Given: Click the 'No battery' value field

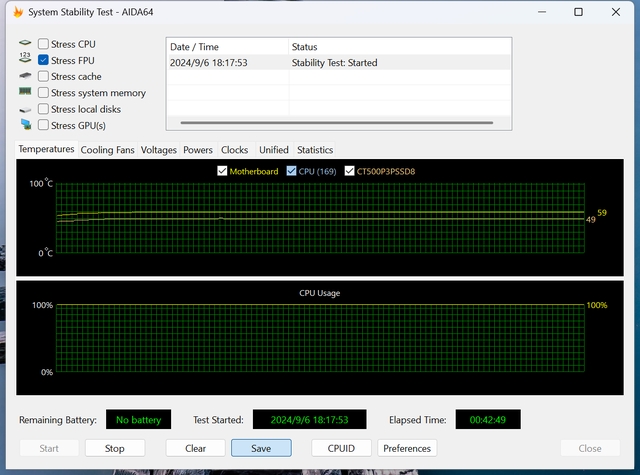Looking at the screenshot, I should pos(138,420).
